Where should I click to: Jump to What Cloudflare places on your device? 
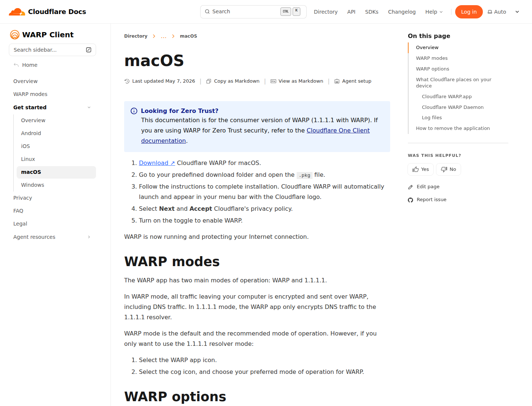(454, 83)
